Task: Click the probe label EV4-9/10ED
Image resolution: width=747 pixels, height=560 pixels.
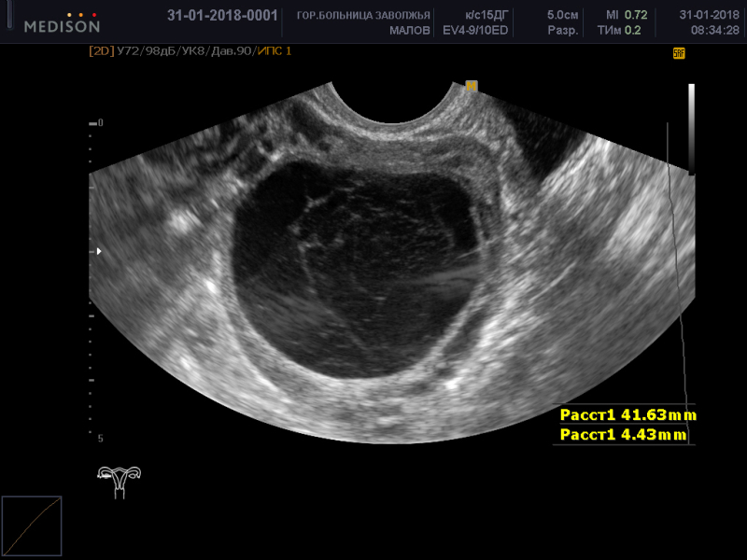Action: coord(475,31)
